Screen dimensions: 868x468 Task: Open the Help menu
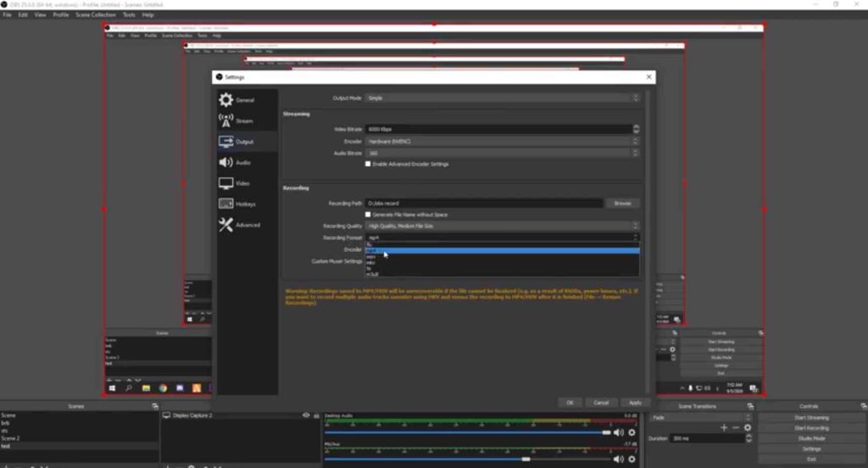[x=147, y=15]
